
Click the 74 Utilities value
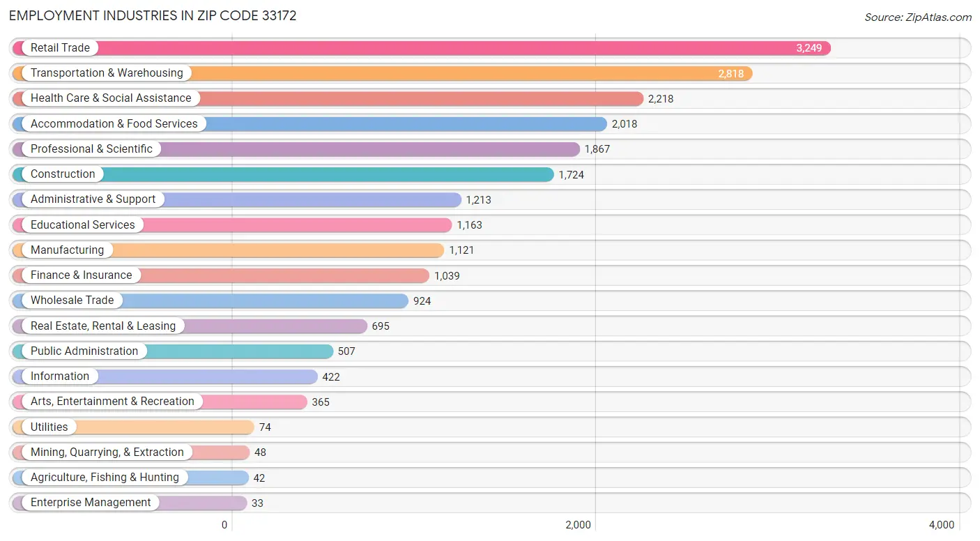tap(265, 427)
